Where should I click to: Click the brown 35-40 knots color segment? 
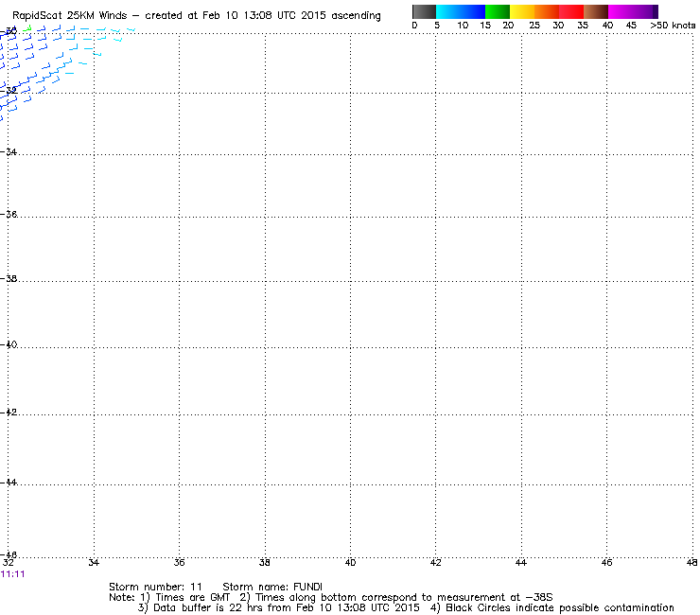point(596,11)
